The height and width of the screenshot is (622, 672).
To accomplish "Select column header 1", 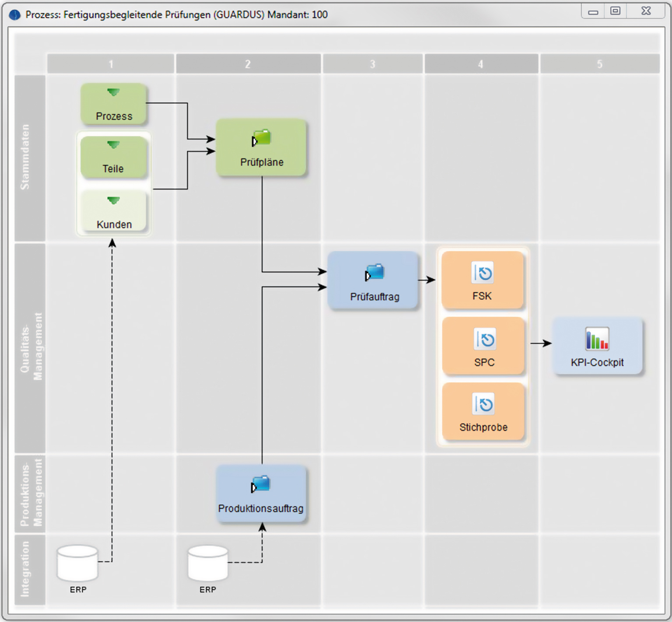I will click(111, 64).
